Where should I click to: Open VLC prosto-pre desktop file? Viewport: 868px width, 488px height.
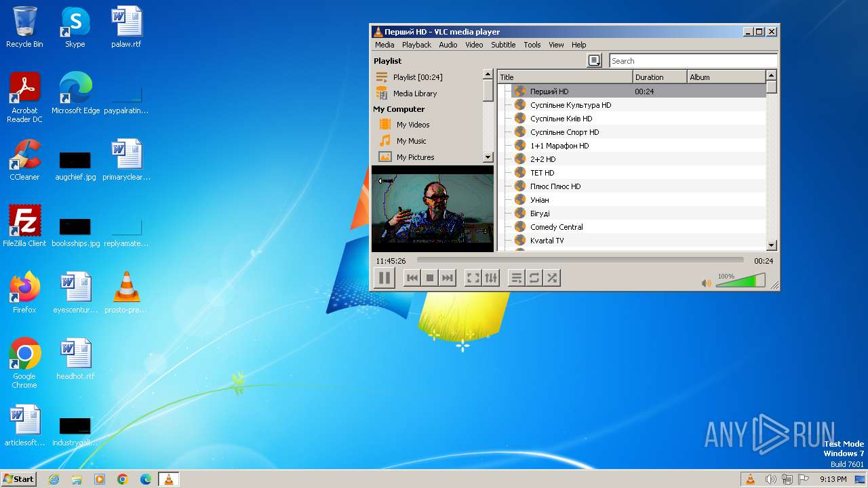126,293
